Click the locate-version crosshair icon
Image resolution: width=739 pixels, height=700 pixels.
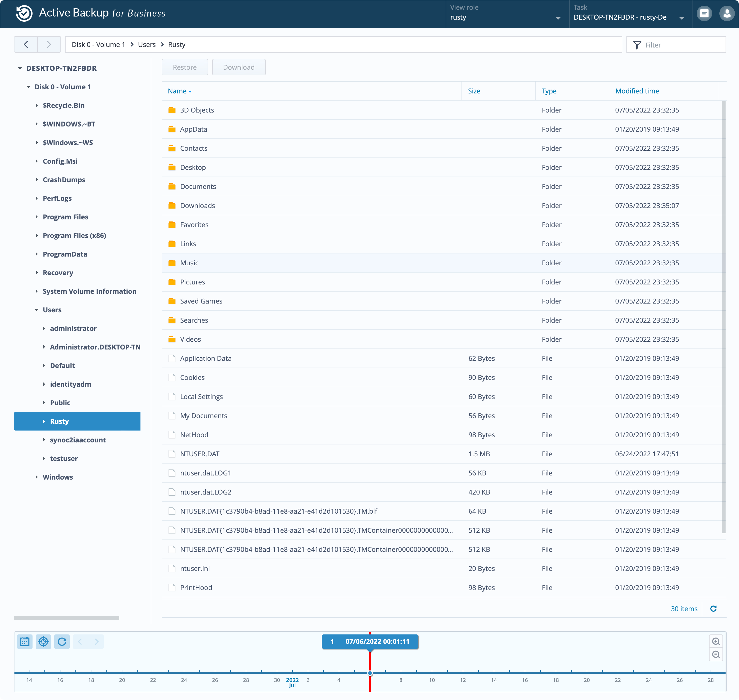[43, 641]
